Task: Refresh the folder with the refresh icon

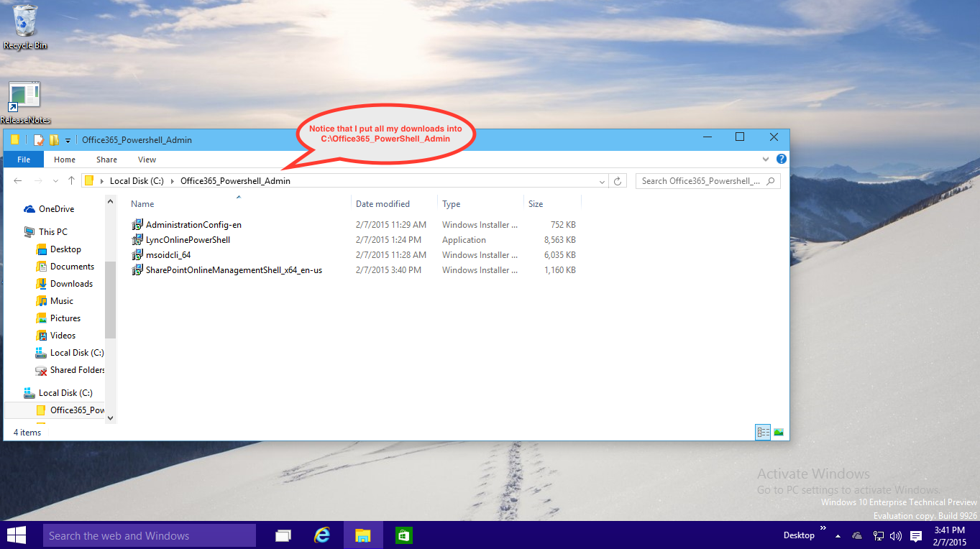Action: 618,181
